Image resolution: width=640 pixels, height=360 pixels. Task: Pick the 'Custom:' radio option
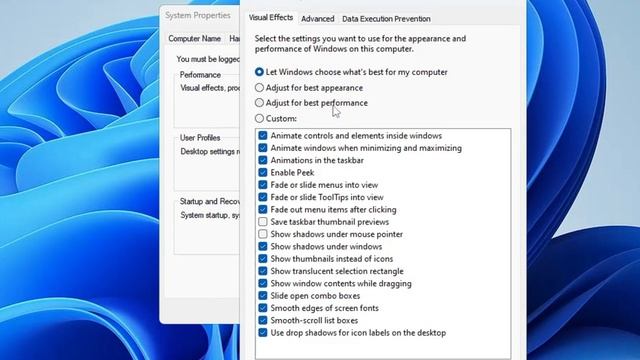pos(259,118)
